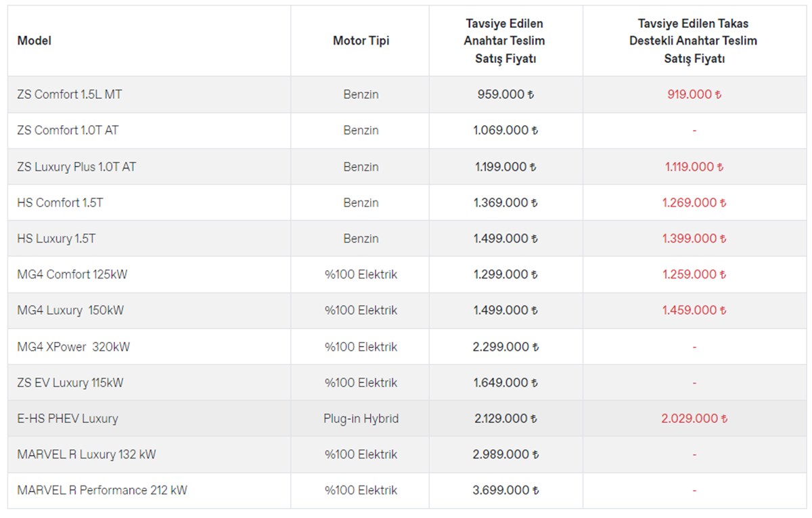
Task: Click the red 2.029.000 ₺ trade-in price
Action: click(x=694, y=418)
